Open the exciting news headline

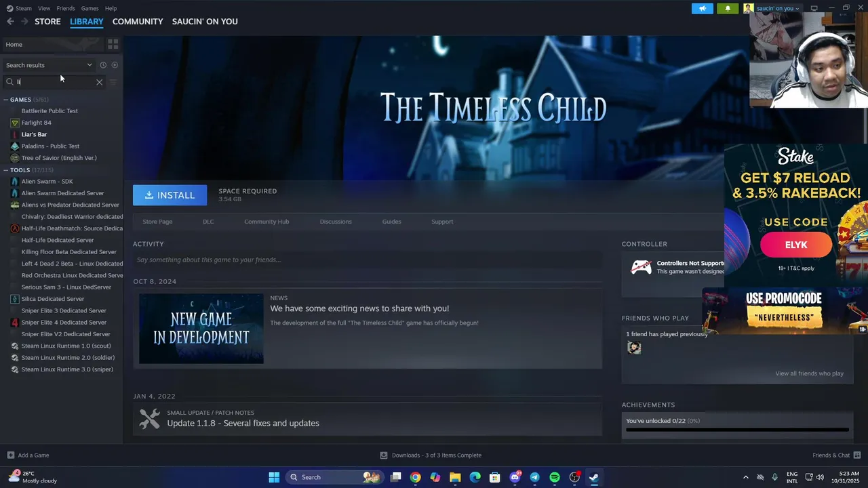(359, 308)
